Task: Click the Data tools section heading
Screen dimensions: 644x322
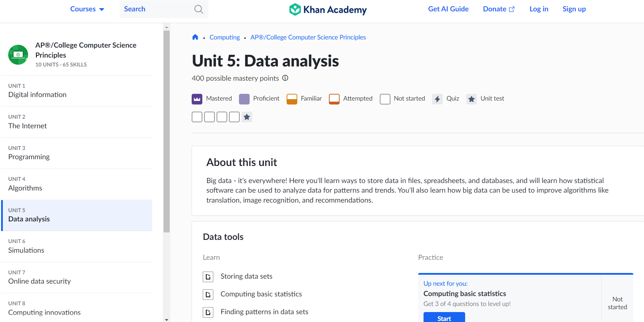Action: coord(223,237)
